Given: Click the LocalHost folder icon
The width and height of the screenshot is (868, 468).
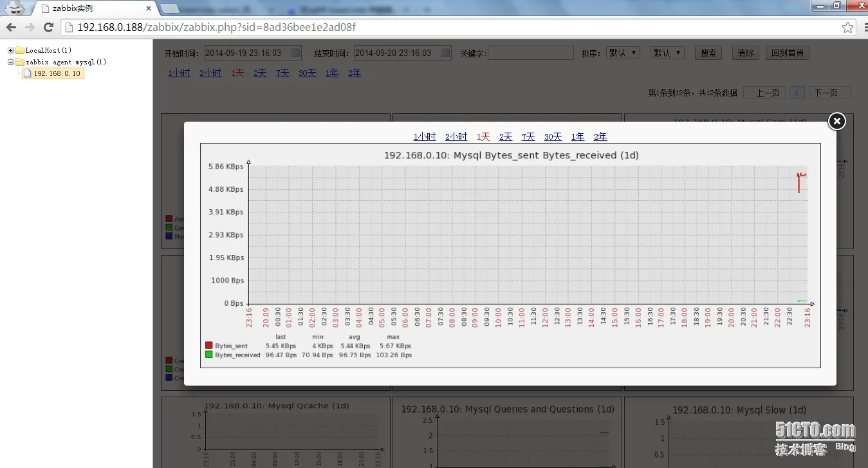Looking at the screenshot, I should point(20,50).
